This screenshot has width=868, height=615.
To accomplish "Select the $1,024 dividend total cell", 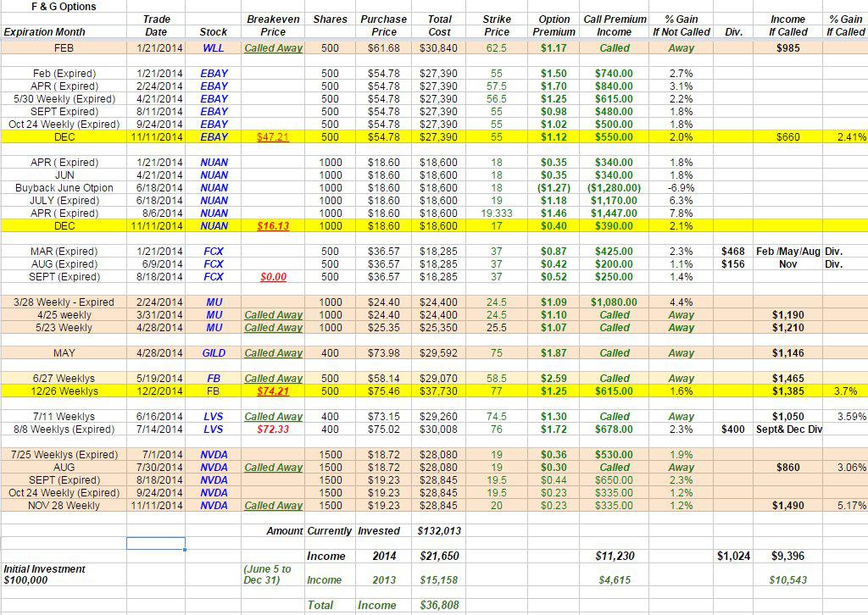I will [x=733, y=557].
